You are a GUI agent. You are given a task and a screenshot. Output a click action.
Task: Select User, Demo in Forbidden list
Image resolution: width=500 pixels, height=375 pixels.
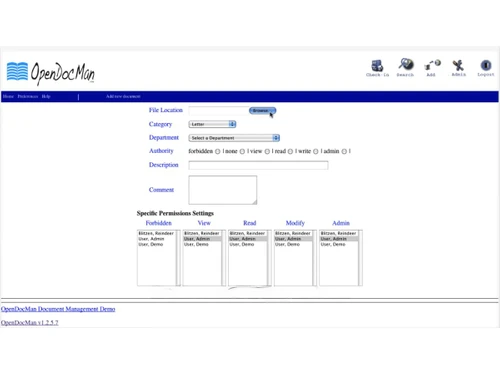pyautogui.click(x=156, y=244)
